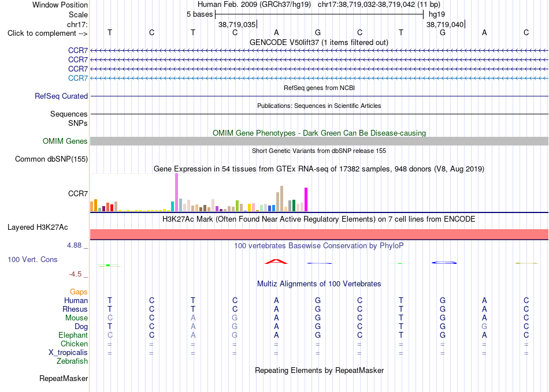Viewport: 549px width, 392px height.
Task: Select the Elephant species row label
Action: (x=73, y=335)
